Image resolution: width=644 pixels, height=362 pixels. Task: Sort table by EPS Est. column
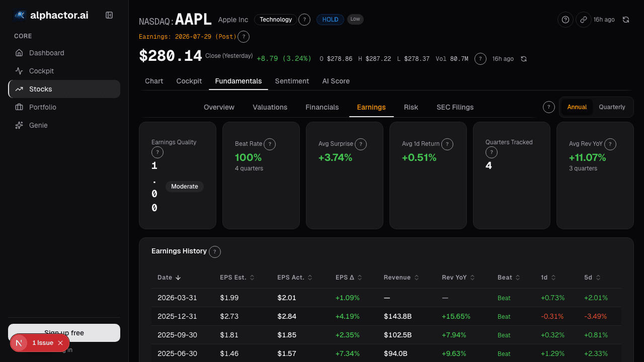click(237, 278)
